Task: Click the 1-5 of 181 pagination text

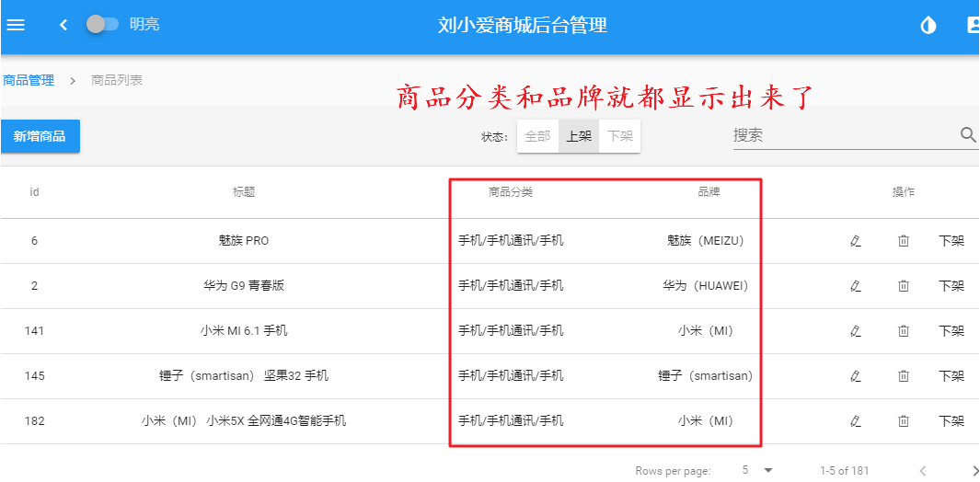Action: 845,470
